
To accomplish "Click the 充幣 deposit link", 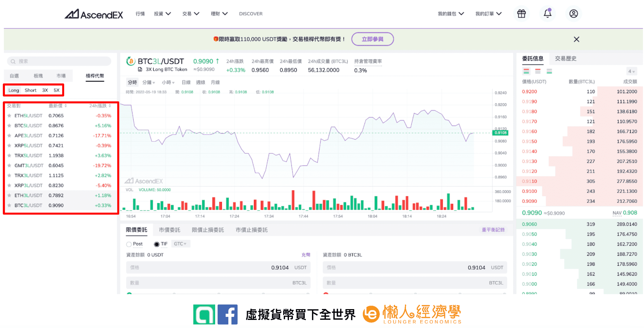I will (x=306, y=255).
